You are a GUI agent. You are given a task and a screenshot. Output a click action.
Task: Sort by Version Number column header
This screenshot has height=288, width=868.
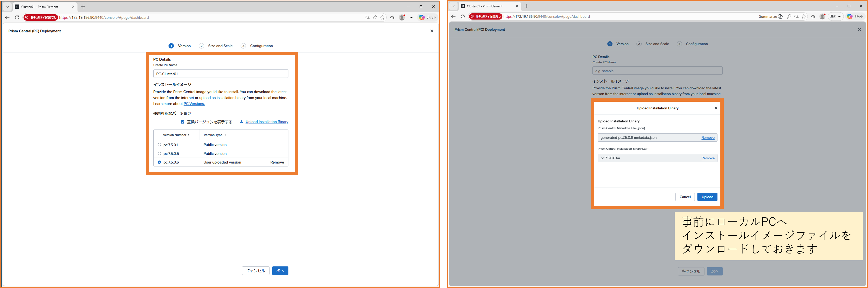174,135
